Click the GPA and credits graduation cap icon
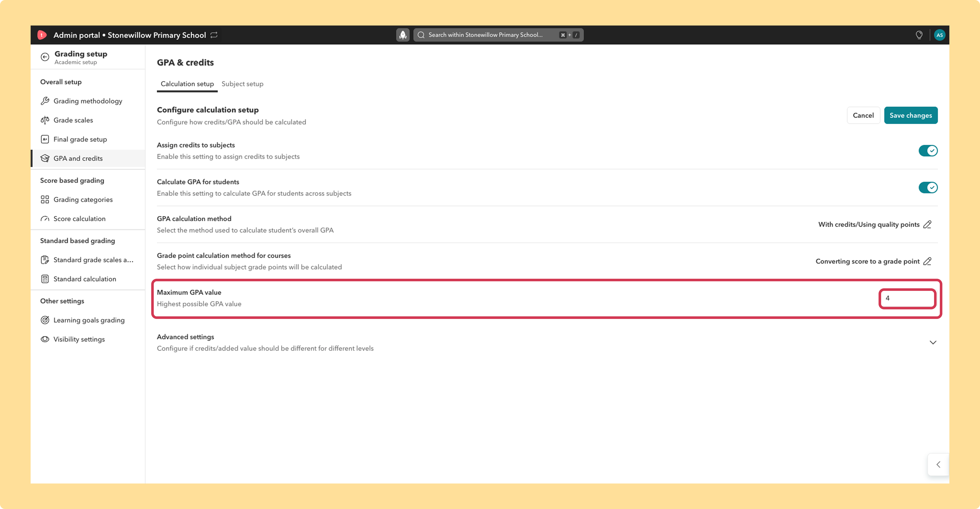Viewport: 980px width, 509px height. pos(45,158)
